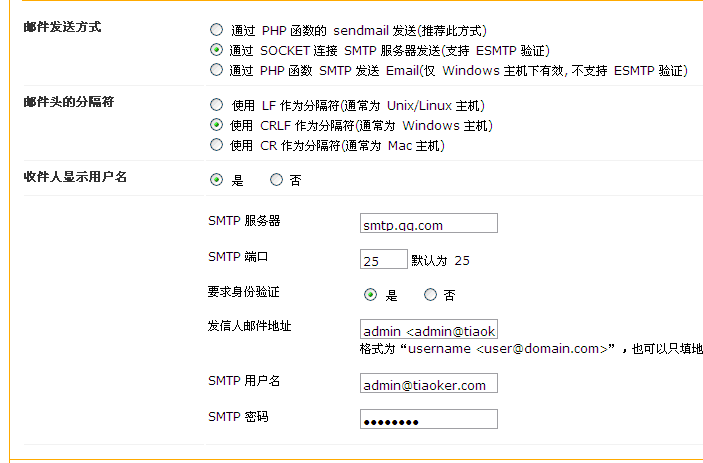Focus the SMTP 密码 password field
Viewport: 703px width, 463px height.
429,419
